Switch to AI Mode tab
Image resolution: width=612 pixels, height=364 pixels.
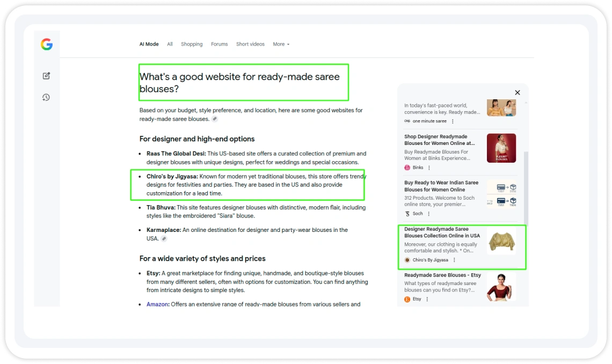149,44
